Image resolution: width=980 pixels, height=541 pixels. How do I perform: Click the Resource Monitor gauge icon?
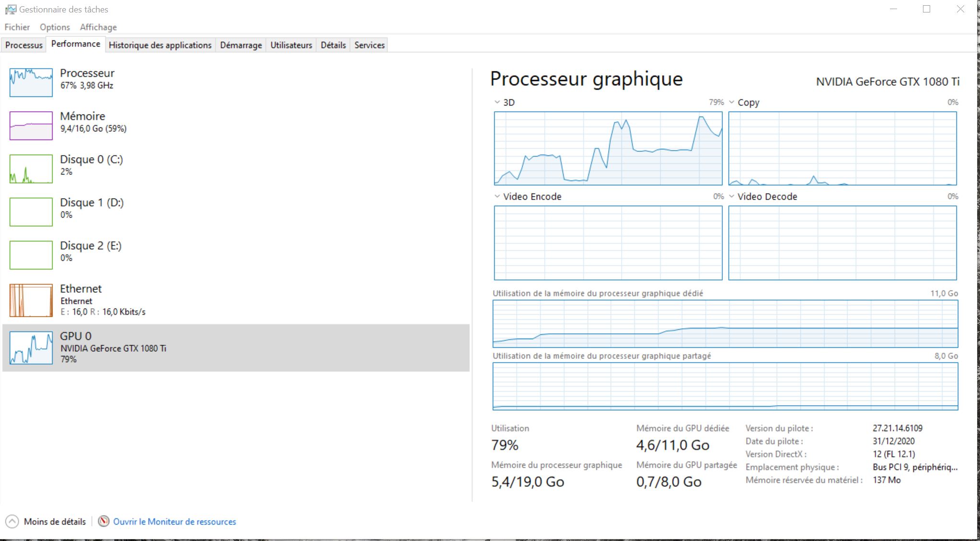[x=104, y=521]
